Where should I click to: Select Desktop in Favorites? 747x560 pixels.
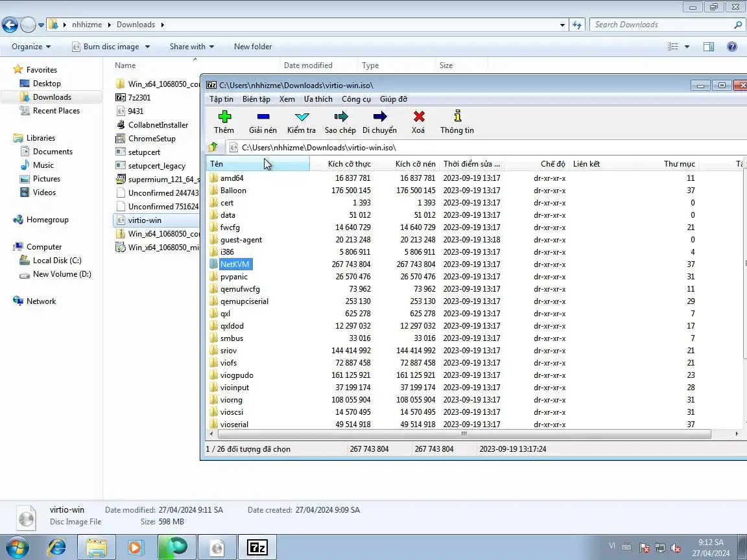(47, 84)
